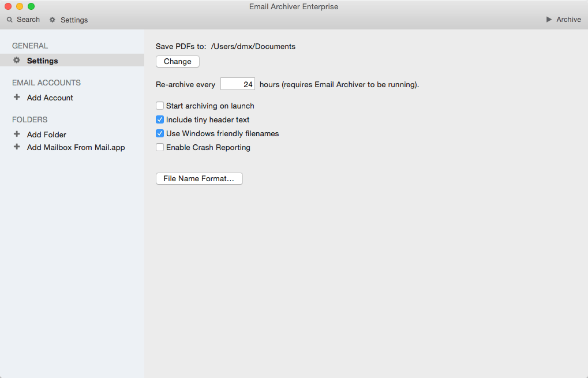The height and width of the screenshot is (378, 588).
Task: Enable Start archiving on launch
Action: (x=160, y=106)
